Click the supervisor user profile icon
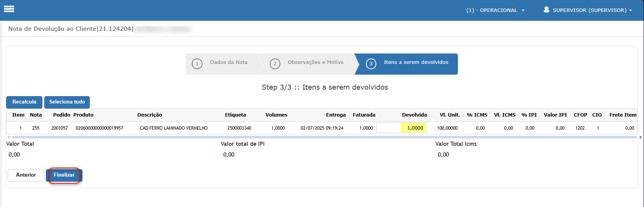This screenshot has height=207, width=644. (x=546, y=10)
